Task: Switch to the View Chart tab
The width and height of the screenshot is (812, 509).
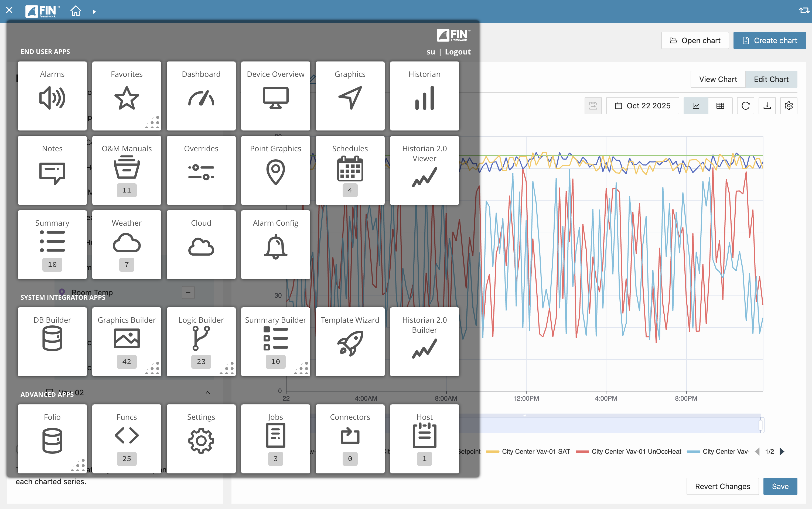Action: (x=718, y=80)
